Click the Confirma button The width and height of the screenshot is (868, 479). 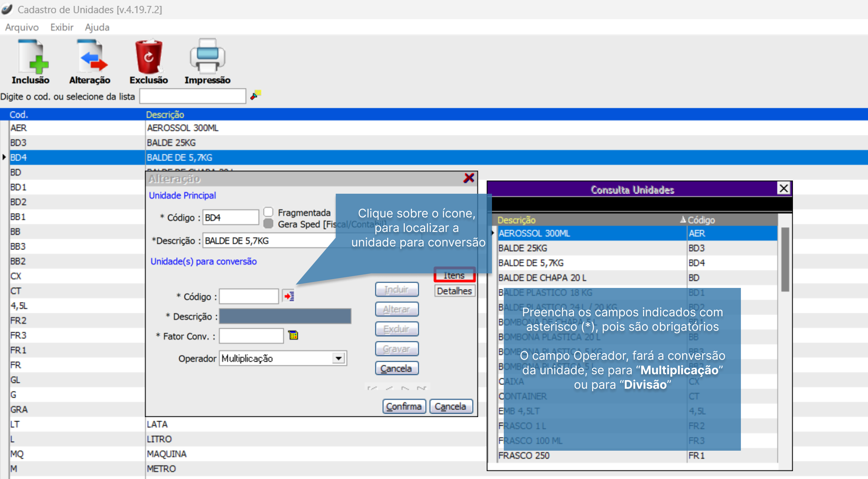[x=404, y=406]
